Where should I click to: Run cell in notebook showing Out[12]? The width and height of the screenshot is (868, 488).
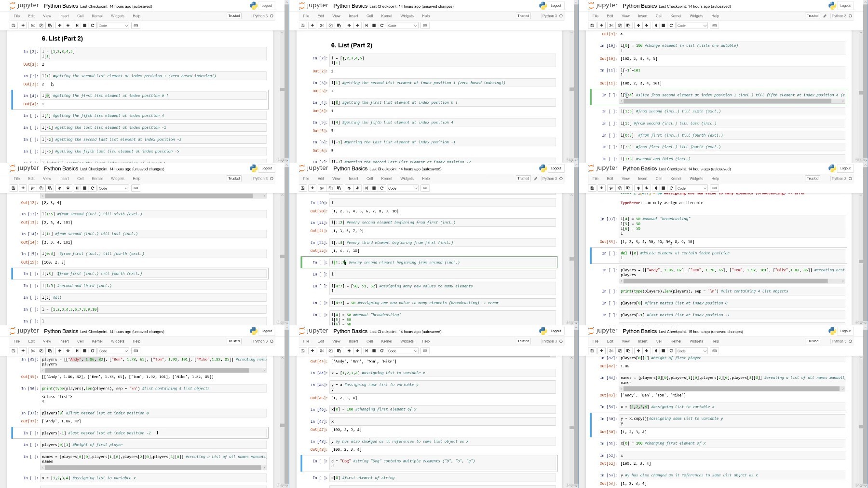tap(77, 188)
